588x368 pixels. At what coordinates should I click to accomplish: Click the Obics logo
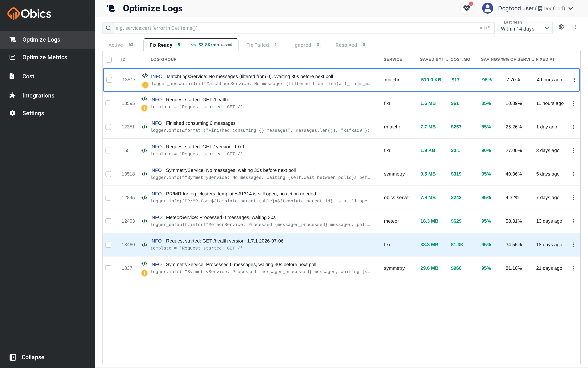click(x=29, y=14)
